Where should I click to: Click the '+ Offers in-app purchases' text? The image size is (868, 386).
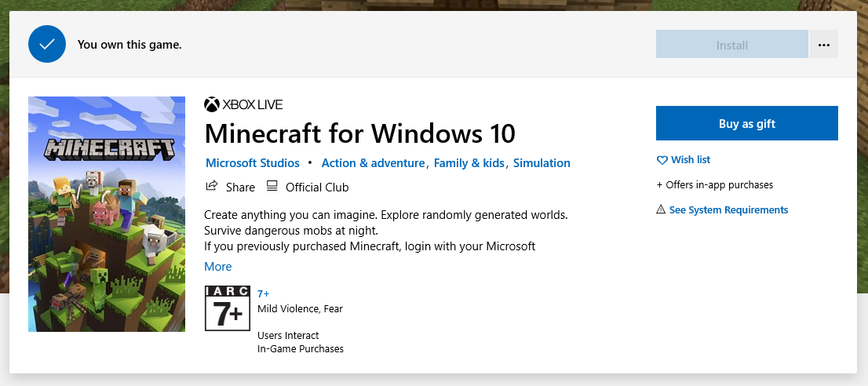pyautogui.click(x=715, y=184)
